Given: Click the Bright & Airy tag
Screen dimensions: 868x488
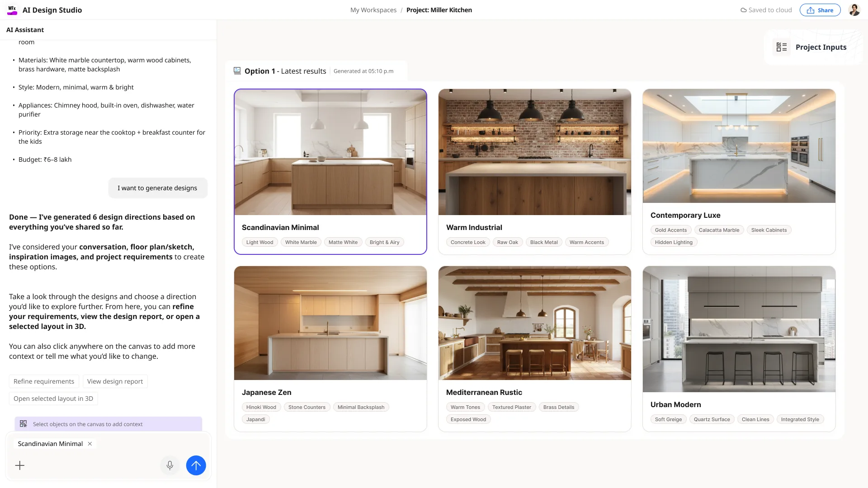Looking at the screenshot, I should (x=385, y=242).
